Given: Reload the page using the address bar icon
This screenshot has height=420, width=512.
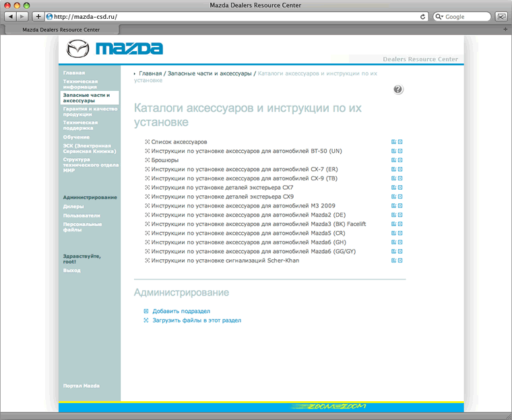Looking at the screenshot, I should pos(423,16).
